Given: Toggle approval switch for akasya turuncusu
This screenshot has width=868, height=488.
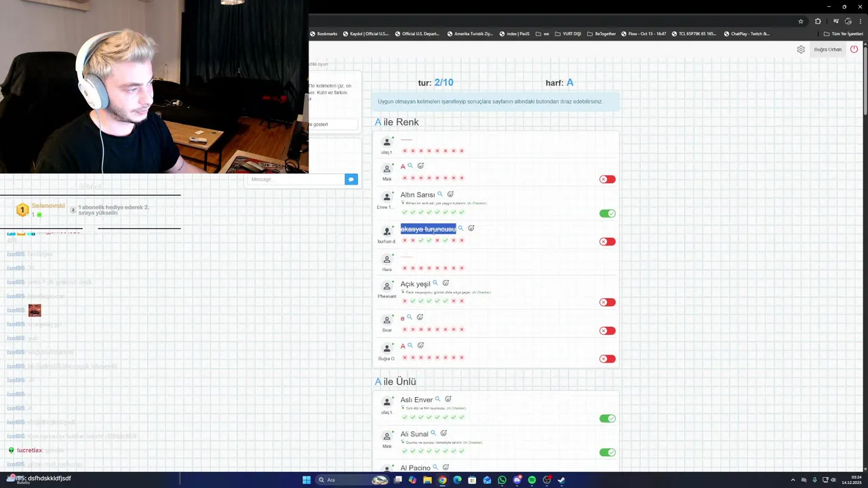Looking at the screenshot, I should coord(608,241).
